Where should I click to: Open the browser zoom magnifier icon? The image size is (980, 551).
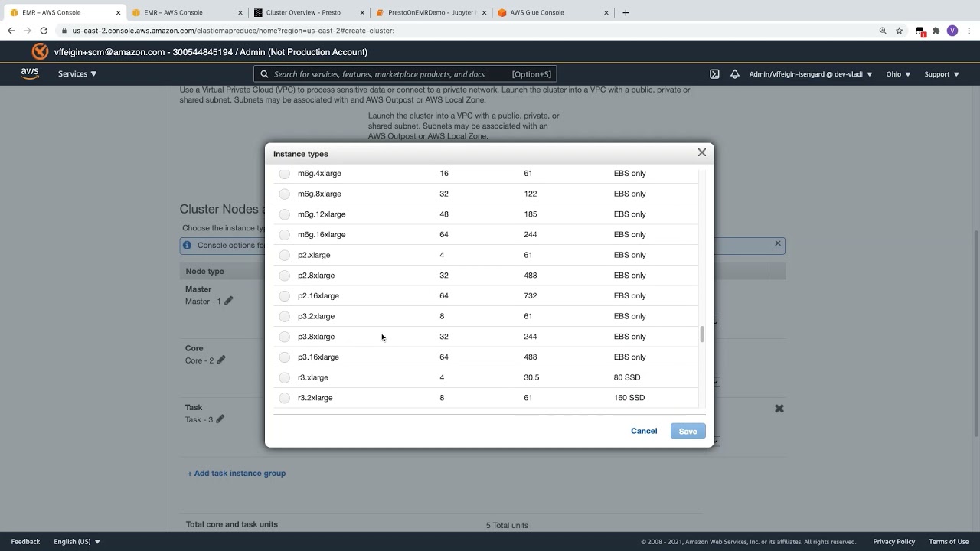click(x=883, y=31)
